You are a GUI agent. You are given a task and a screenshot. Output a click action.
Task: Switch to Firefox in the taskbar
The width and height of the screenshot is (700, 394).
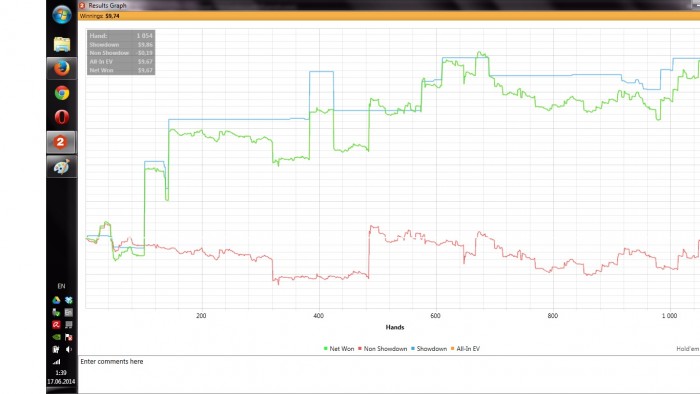(x=62, y=68)
